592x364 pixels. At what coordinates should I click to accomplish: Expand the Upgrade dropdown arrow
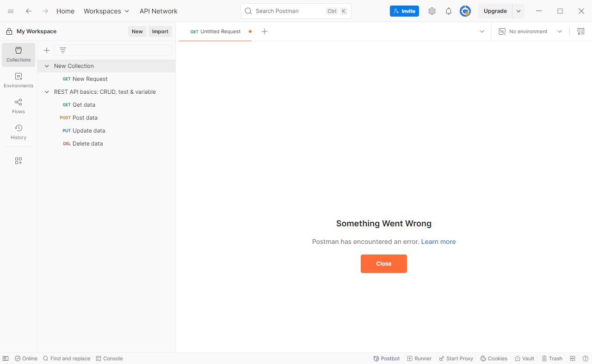518,11
